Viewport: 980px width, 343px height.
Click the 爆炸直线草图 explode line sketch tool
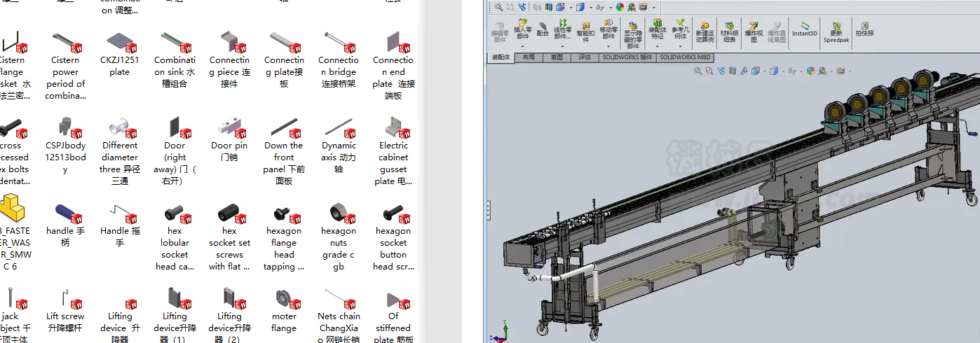coord(775,31)
